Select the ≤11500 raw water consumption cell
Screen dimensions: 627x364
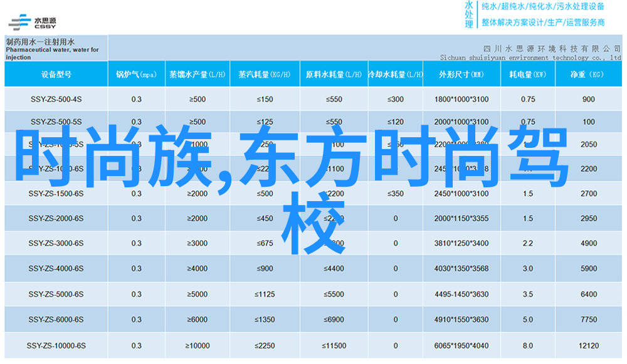pos(334,346)
